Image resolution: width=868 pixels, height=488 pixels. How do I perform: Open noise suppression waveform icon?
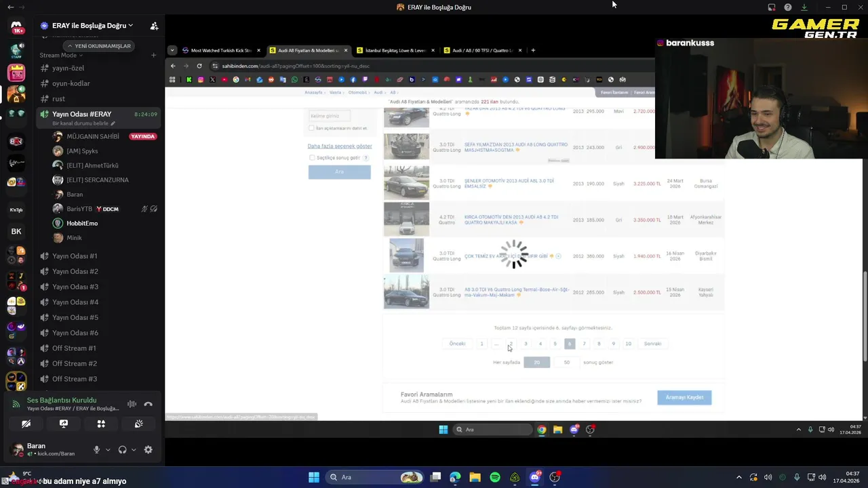pos(132,404)
